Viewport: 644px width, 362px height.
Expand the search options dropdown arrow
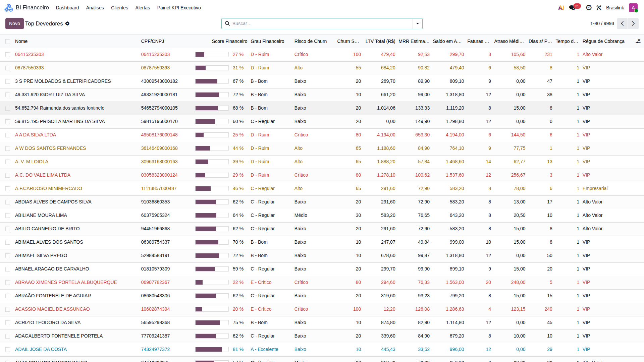pyautogui.click(x=418, y=23)
